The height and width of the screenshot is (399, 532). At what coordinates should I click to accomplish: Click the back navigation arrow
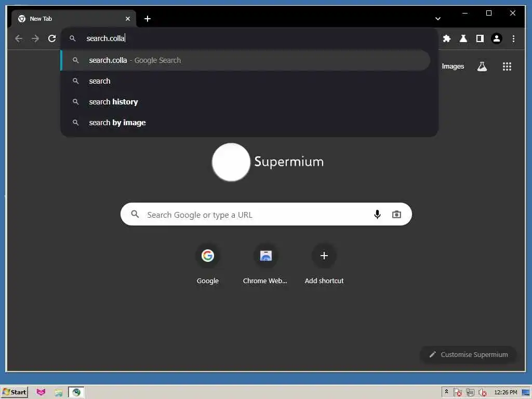(19, 38)
